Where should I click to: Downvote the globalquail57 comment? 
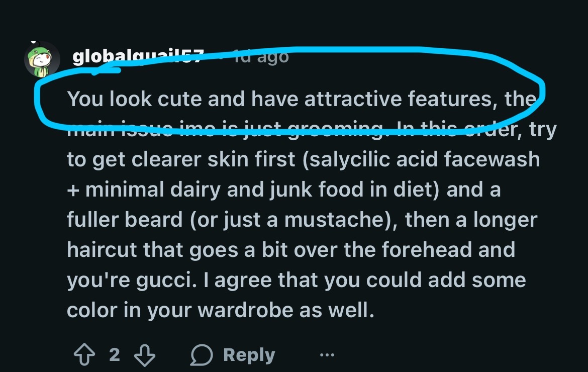click(145, 355)
